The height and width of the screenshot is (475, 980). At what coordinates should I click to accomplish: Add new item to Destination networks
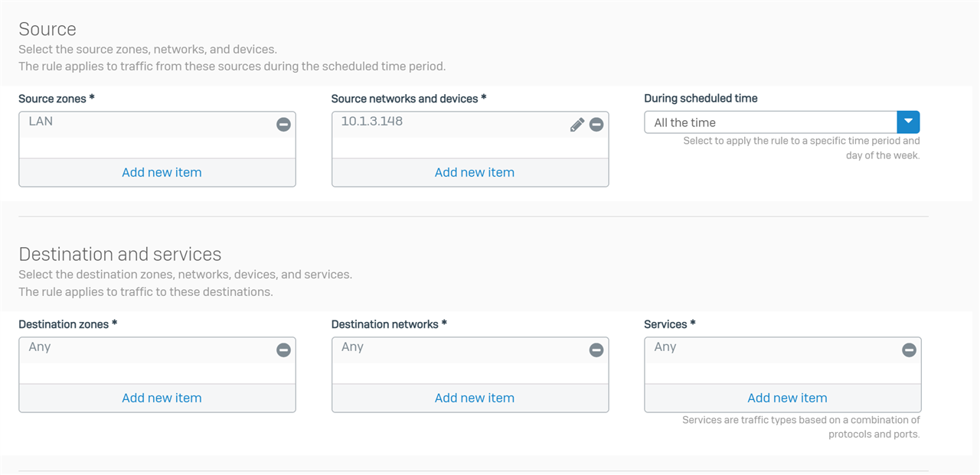(475, 398)
